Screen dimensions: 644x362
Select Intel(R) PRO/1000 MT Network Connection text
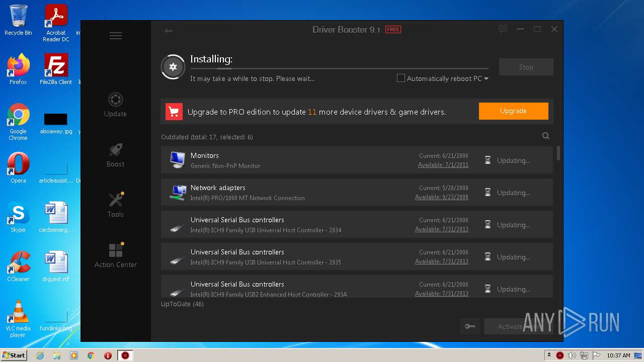[x=248, y=198]
